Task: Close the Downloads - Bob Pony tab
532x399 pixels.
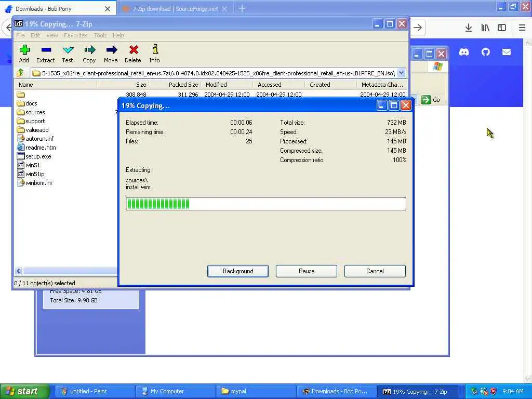Action: tap(108, 9)
